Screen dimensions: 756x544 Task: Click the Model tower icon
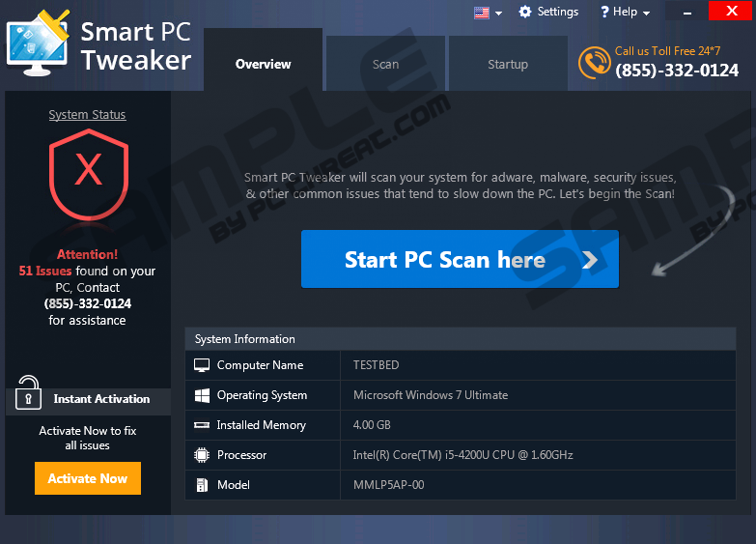202,485
